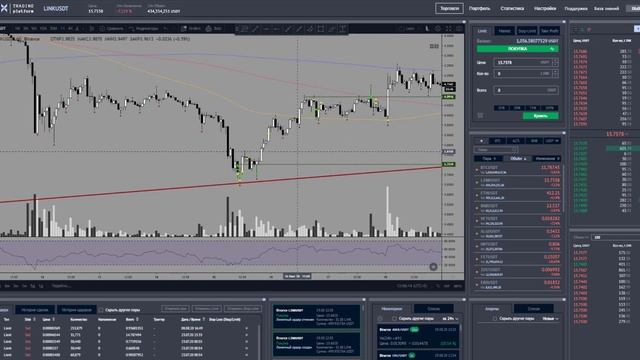Image resolution: width=640 pixels, height=360 pixels.
Task: Open the Поддержка page
Action: [x=576, y=9]
